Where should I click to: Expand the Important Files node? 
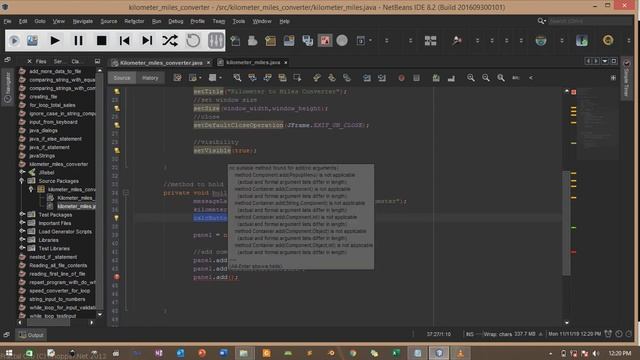(x=22, y=223)
